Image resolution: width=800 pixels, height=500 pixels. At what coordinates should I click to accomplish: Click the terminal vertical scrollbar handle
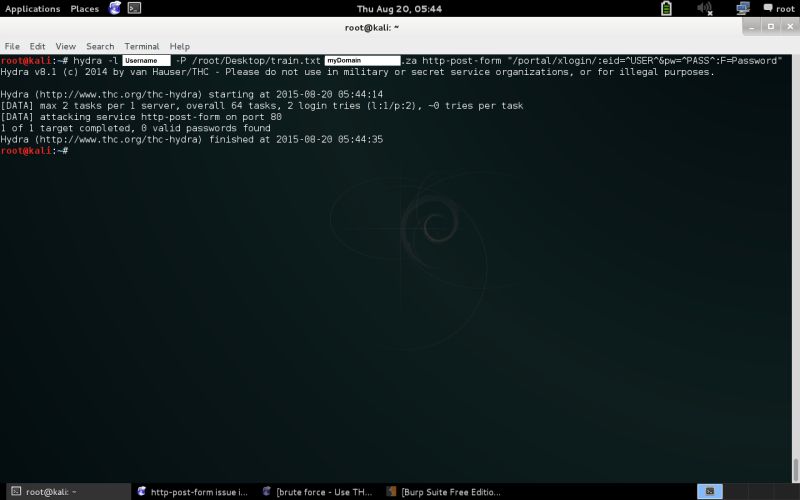tap(795, 470)
